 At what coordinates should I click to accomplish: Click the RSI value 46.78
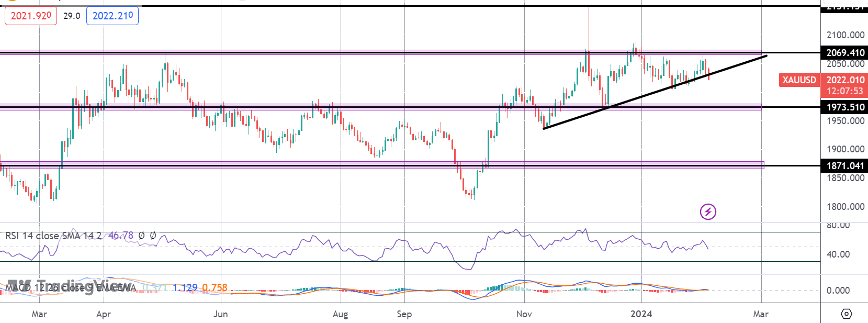[121, 236]
